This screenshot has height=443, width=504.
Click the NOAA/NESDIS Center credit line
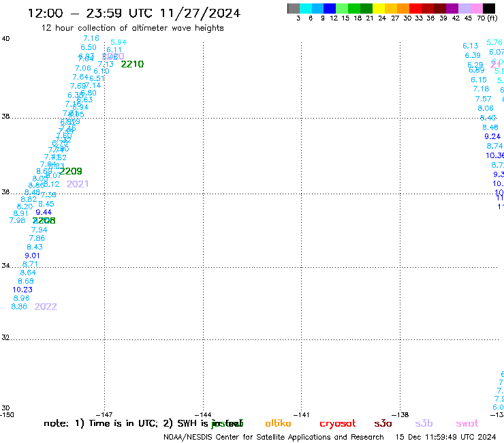(274, 437)
